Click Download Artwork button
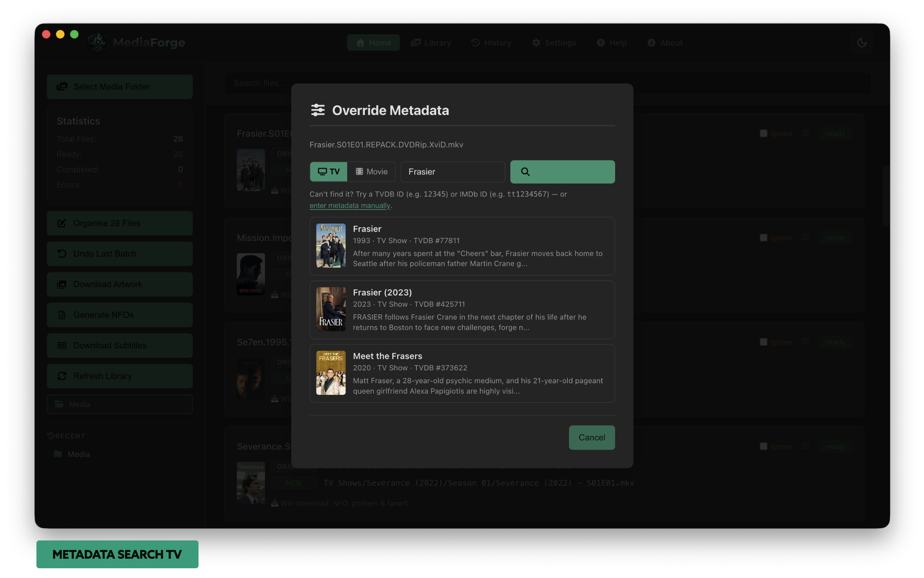Image resolution: width=924 pixels, height=578 pixels. 119,284
